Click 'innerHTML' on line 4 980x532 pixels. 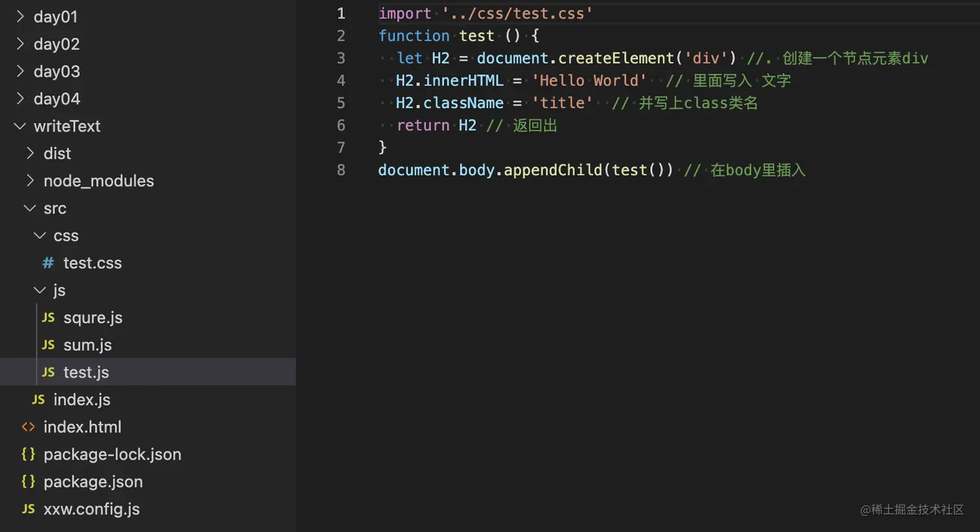463,80
